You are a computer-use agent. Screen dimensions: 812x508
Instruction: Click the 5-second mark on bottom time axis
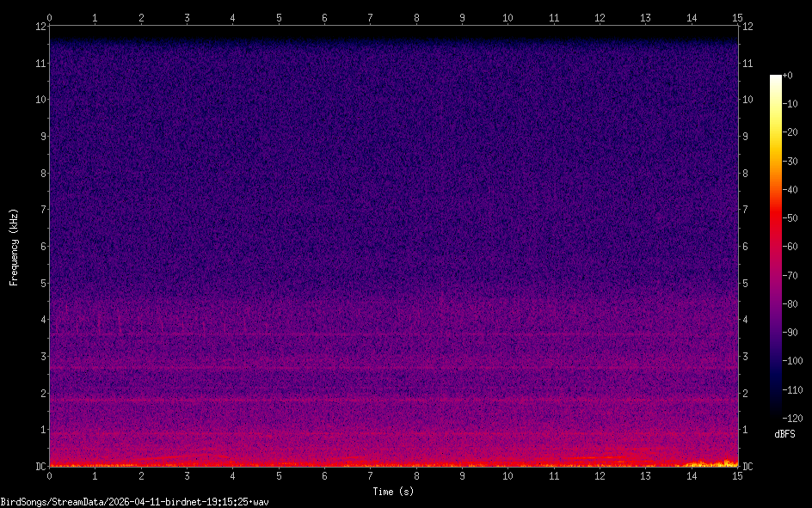click(x=279, y=475)
